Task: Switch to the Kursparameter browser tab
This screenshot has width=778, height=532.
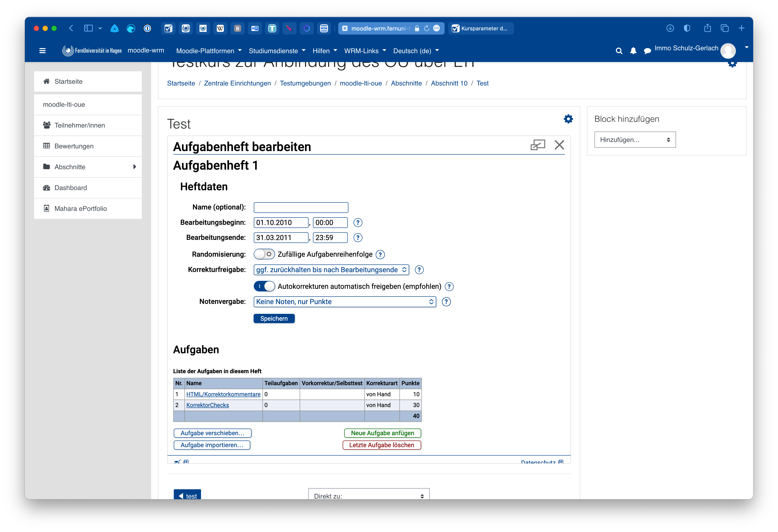Action: point(480,28)
